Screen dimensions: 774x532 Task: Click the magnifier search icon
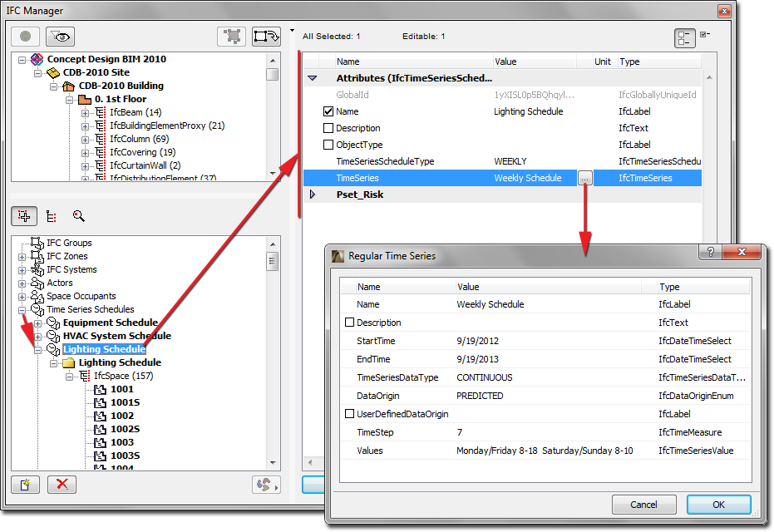coord(78,216)
